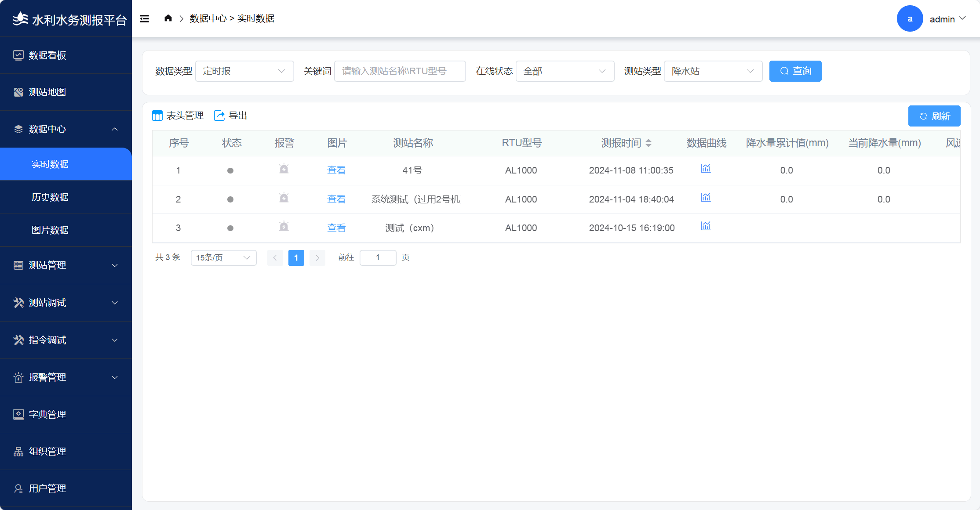Open data curve icon for 测试（cxm）row
The image size is (980, 510).
click(x=705, y=226)
